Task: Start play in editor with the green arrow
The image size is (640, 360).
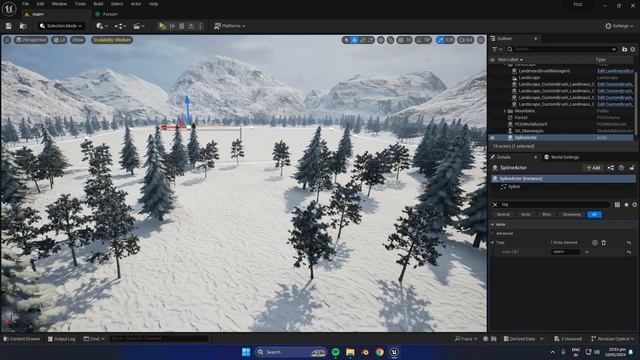Action: tap(162, 26)
